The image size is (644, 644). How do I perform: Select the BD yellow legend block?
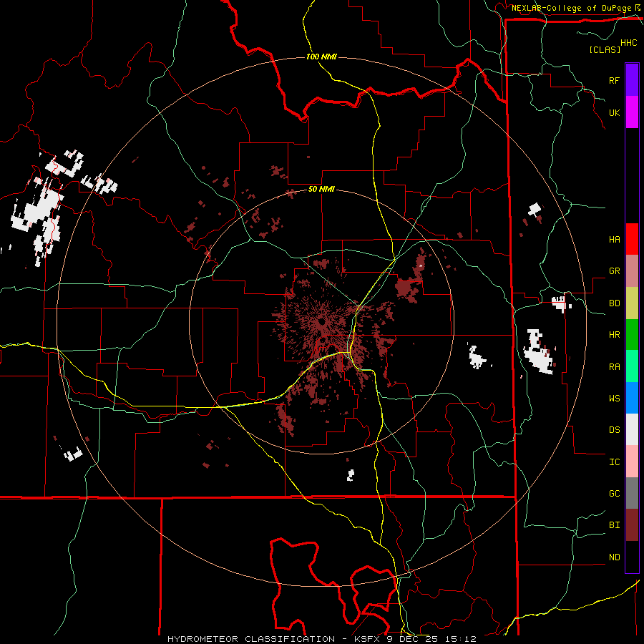click(632, 303)
